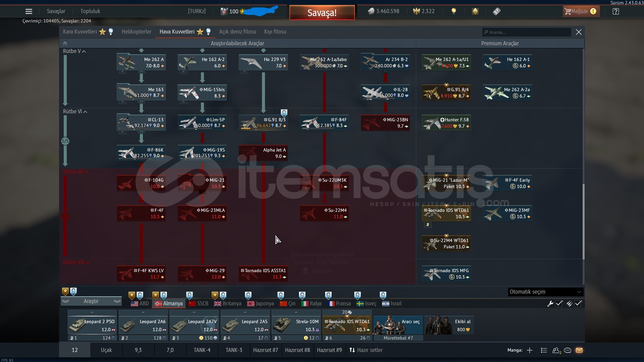Click the [TURKZ] clan tag
Screen dimensions: 644x362
pos(197,11)
